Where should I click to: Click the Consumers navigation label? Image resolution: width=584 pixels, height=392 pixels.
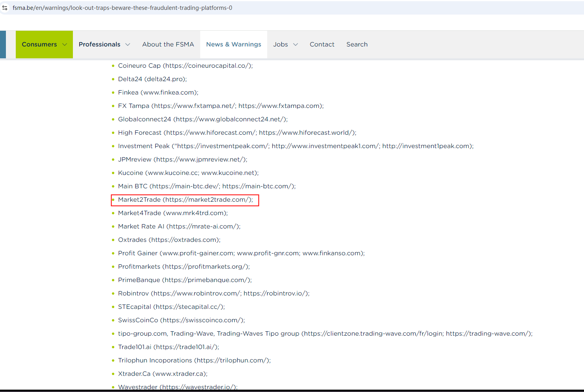(39, 45)
